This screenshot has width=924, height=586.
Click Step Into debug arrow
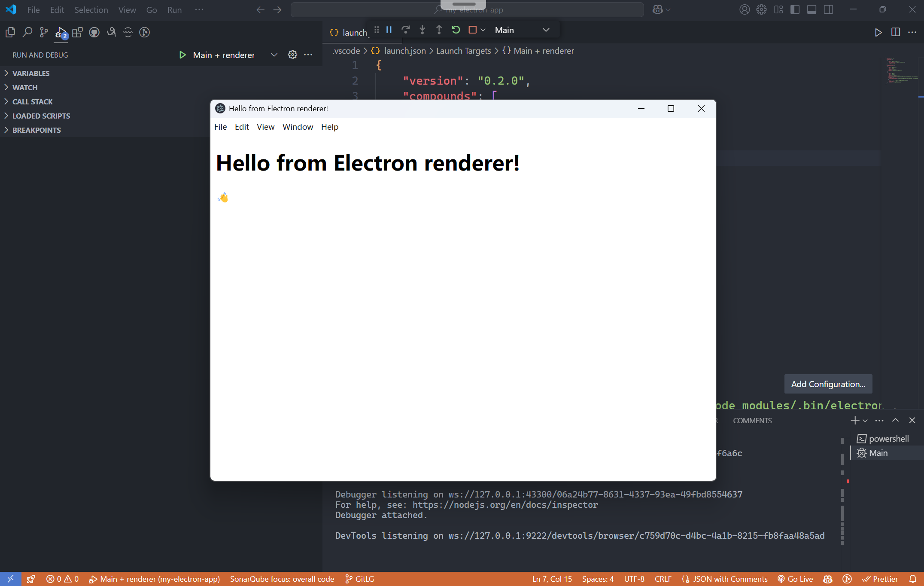point(422,30)
